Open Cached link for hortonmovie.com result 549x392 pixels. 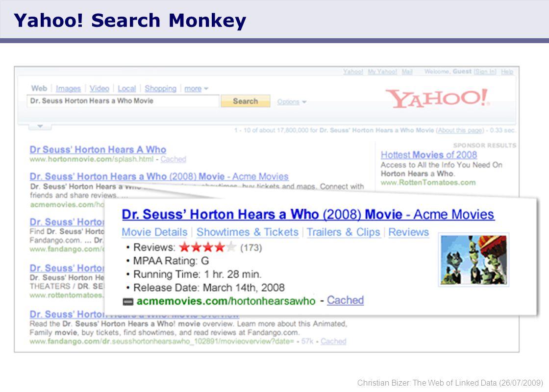174,159
